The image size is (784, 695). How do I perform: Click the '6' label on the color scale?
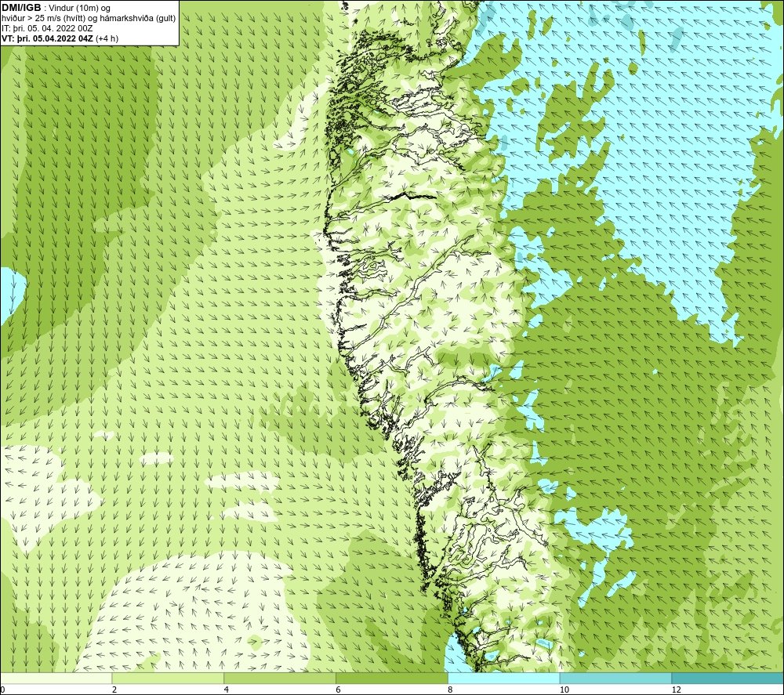[x=339, y=690]
